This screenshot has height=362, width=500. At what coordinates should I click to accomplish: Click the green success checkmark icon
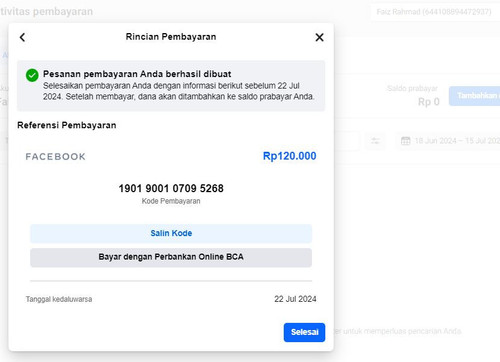pyautogui.click(x=32, y=75)
